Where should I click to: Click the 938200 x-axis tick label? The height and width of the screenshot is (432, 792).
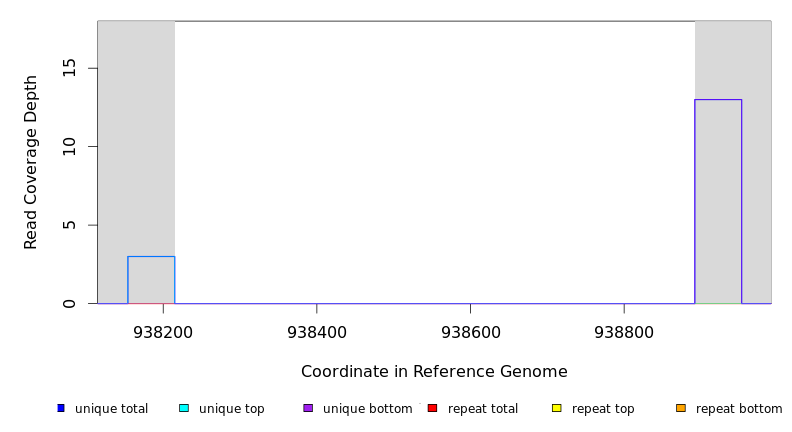pos(163,331)
